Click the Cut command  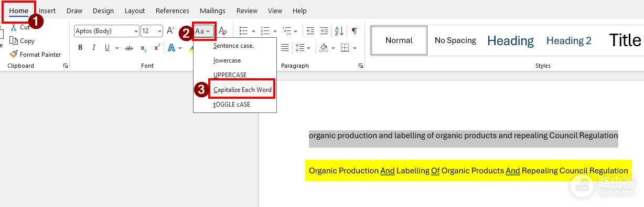[20, 27]
